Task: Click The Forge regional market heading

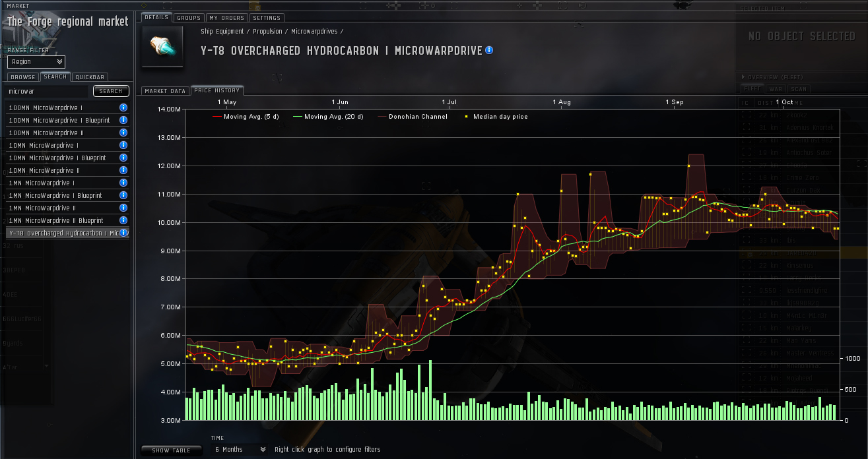Action: pyautogui.click(x=67, y=22)
